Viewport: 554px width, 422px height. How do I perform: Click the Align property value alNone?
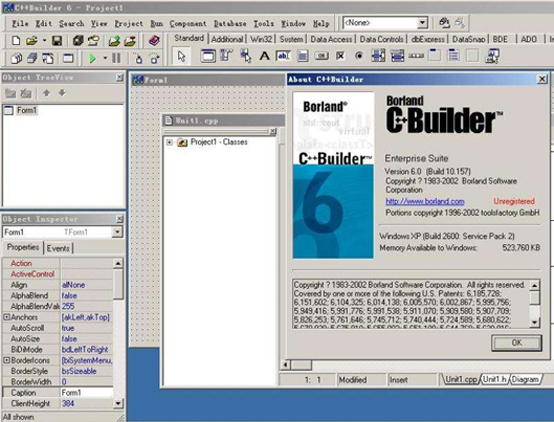(87, 285)
